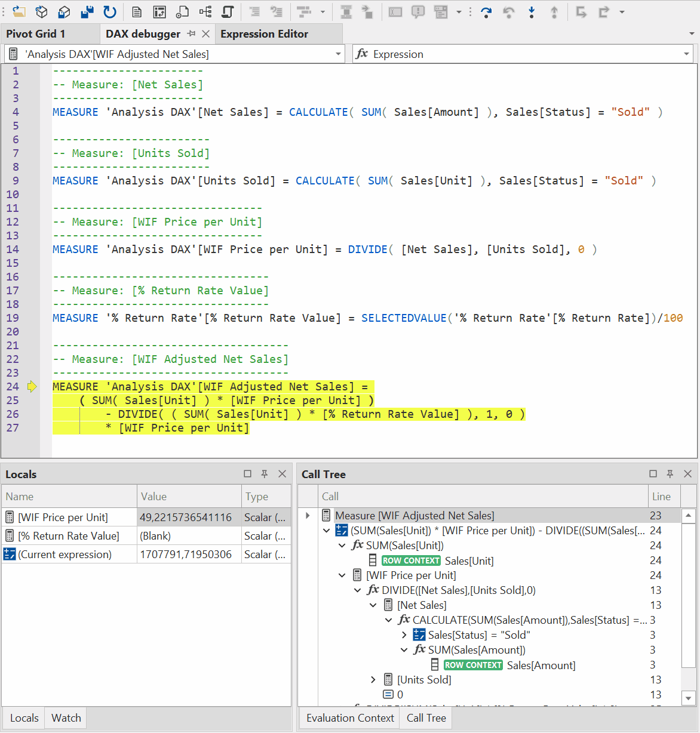Screen dimensions: 700x733
Task: Click the open folder icon in toolbar
Action: (19, 11)
